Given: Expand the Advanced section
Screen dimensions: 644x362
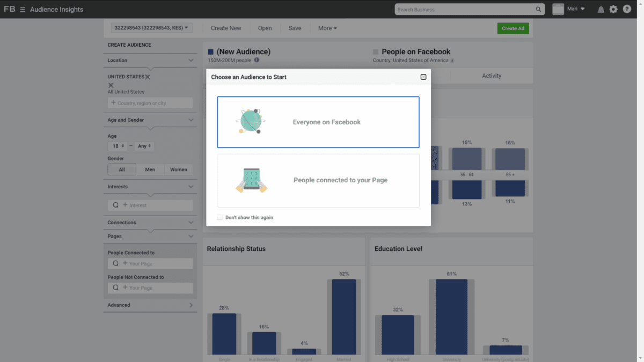Looking at the screenshot, I should tap(150, 305).
